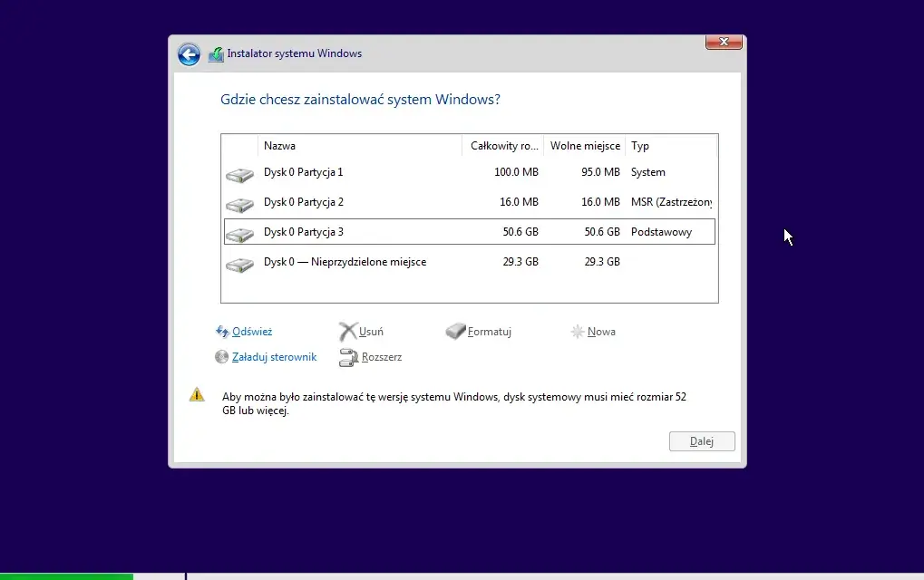Click the Usuń X icon
924x580 pixels.
point(347,332)
